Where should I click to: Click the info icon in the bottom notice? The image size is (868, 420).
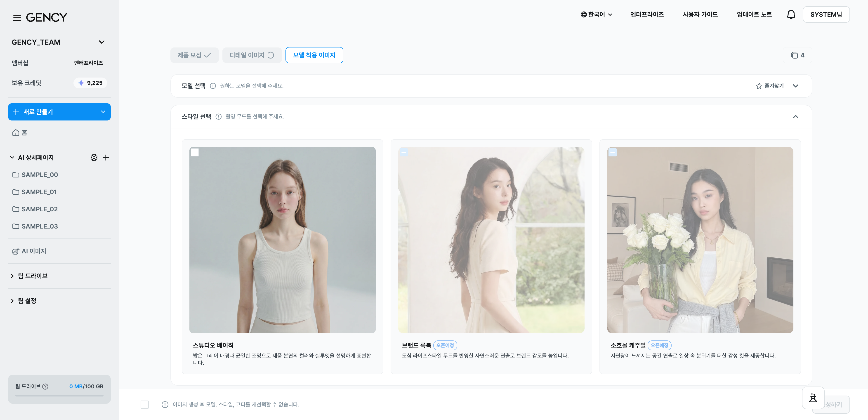[x=165, y=404]
